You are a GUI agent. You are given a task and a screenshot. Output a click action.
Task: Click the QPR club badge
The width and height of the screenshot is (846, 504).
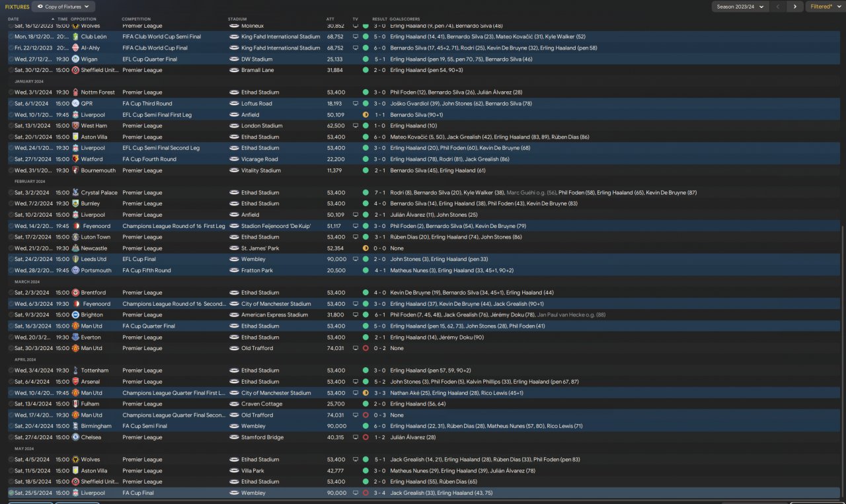tap(75, 104)
